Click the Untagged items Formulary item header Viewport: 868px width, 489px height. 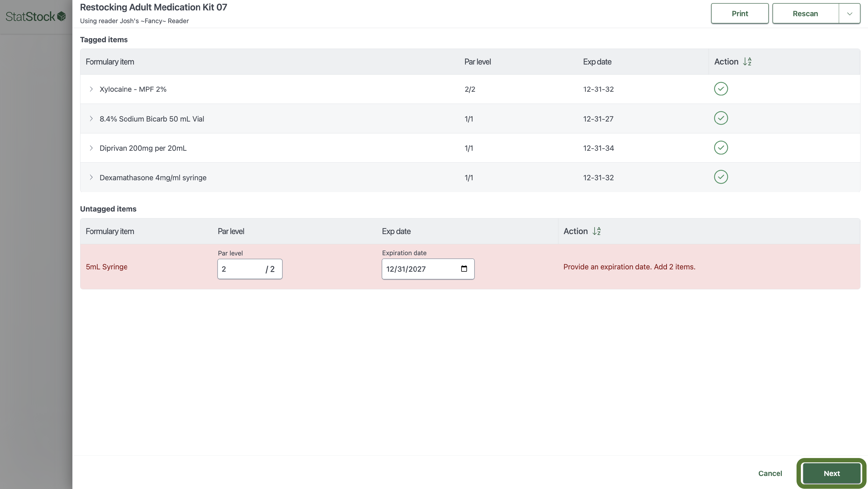[110, 231]
